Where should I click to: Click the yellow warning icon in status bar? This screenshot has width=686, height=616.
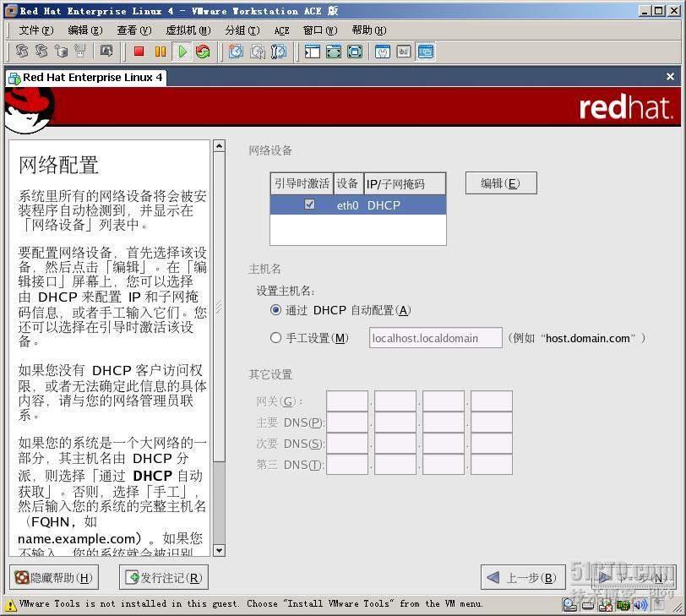click(x=10, y=606)
